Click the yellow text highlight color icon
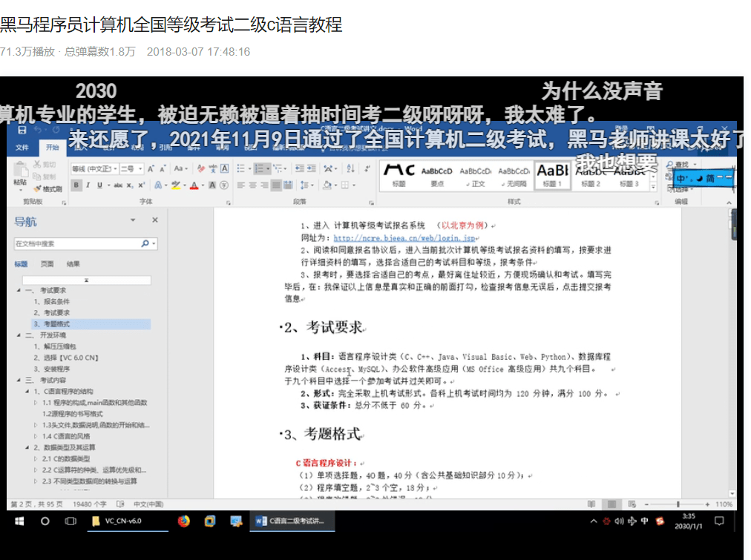751x560 pixels. (x=175, y=185)
